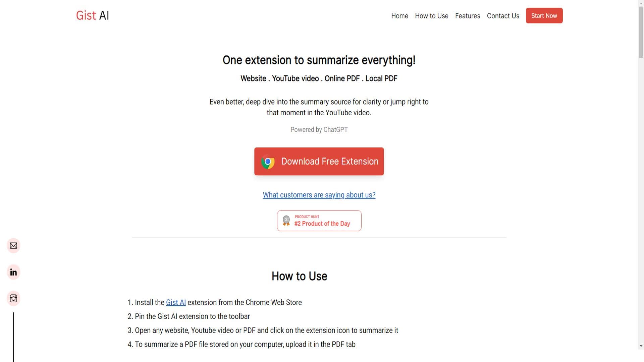Click the 'How to Use' section heading
This screenshot has height=362, width=644.
(299, 276)
